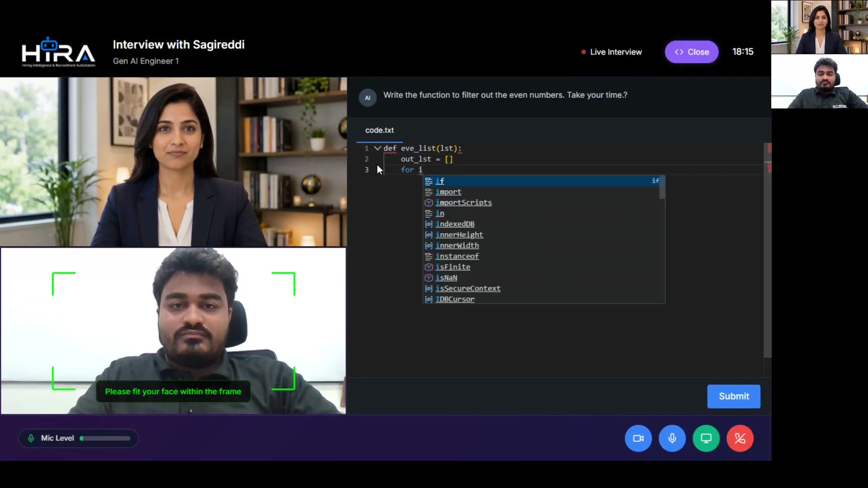The image size is (868, 488).
Task: Click line 2 'out_lst = []' in editor
Action: (426, 159)
